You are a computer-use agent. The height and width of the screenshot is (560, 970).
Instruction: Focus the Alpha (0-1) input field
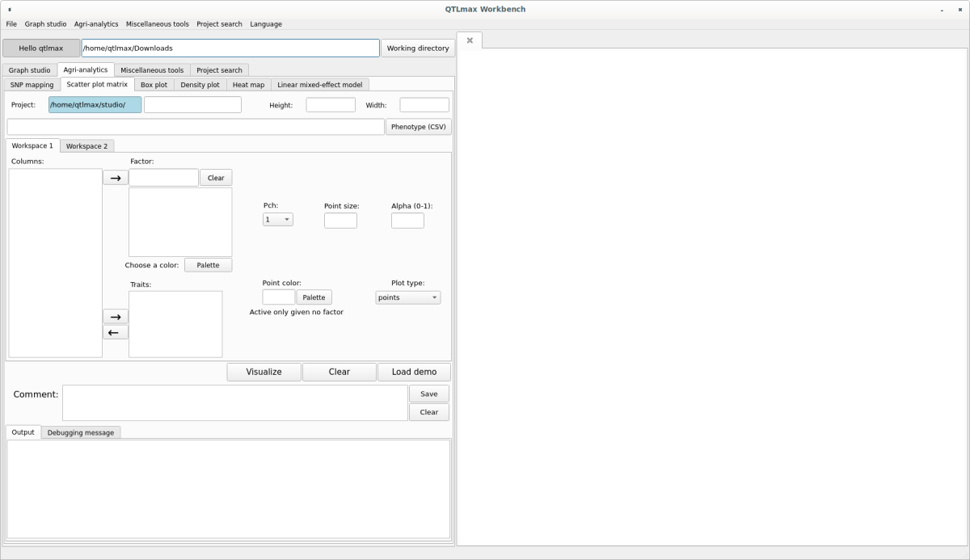click(407, 221)
